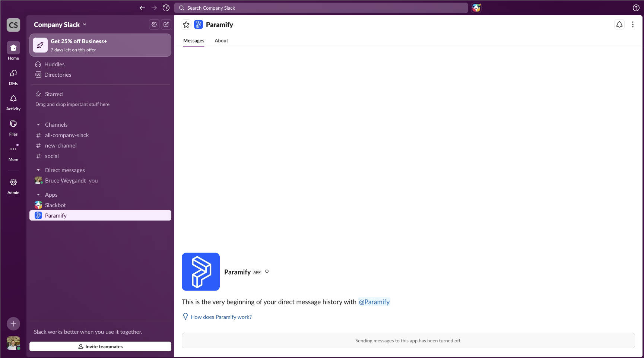Click the Invite teammates button
644x358 pixels.
[100, 346]
